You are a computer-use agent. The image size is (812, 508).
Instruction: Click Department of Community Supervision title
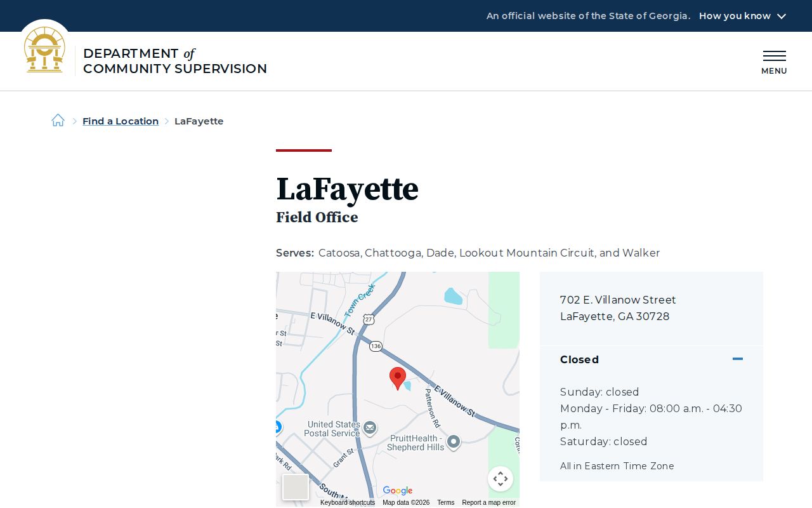(x=175, y=61)
